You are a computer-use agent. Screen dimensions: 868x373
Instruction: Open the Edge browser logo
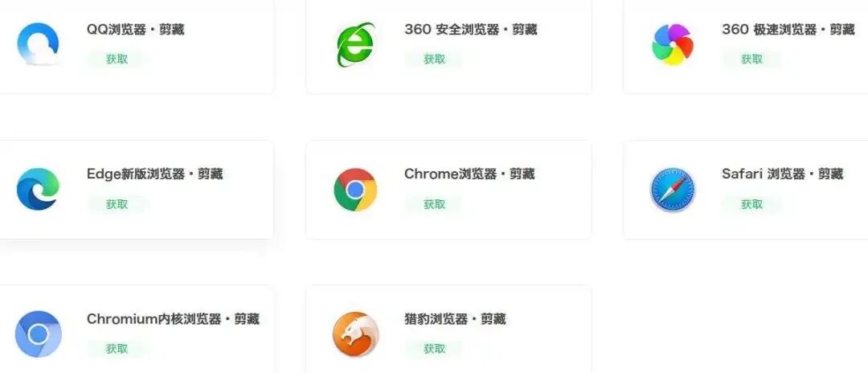(x=38, y=189)
